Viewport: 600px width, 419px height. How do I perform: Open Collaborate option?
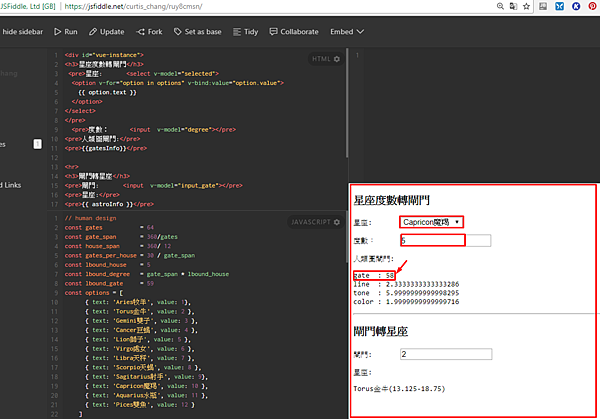tap(294, 32)
